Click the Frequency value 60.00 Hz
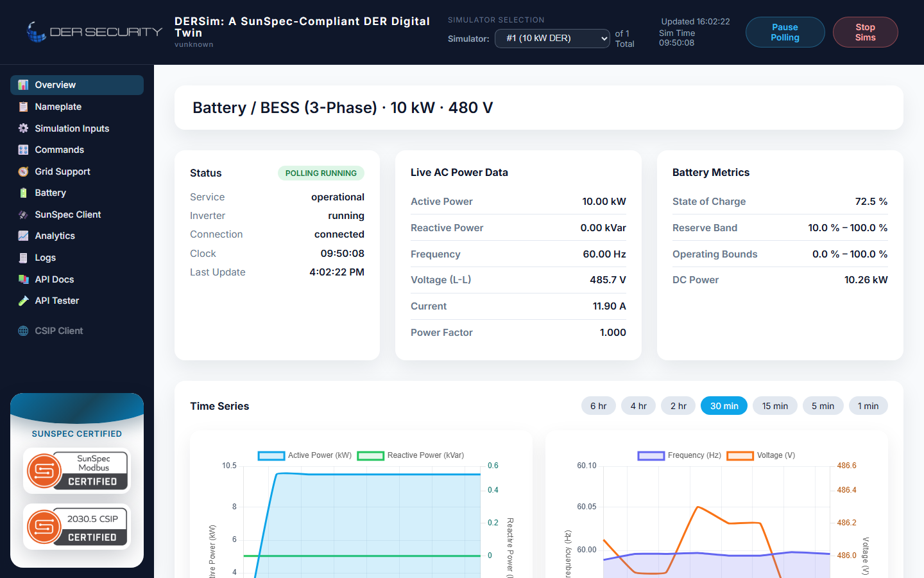This screenshot has height=578, width=924. tap(604, 254)
